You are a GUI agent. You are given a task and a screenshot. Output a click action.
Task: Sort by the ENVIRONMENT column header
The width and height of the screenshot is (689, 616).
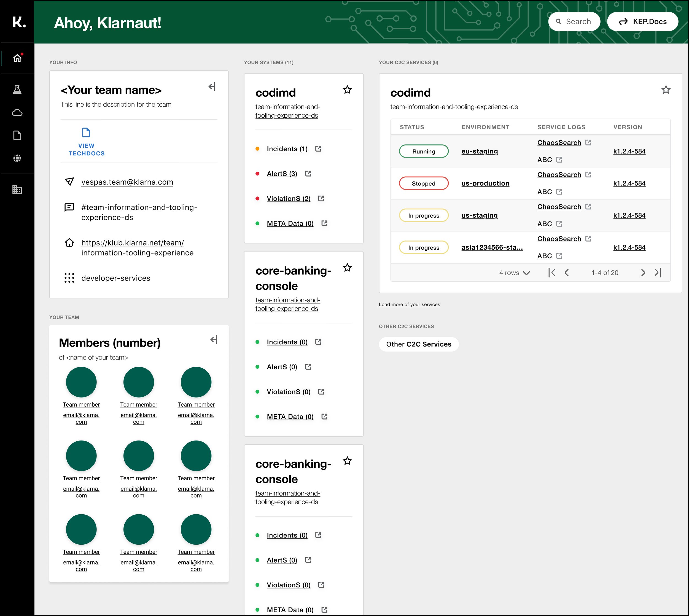tap(486, 127)
